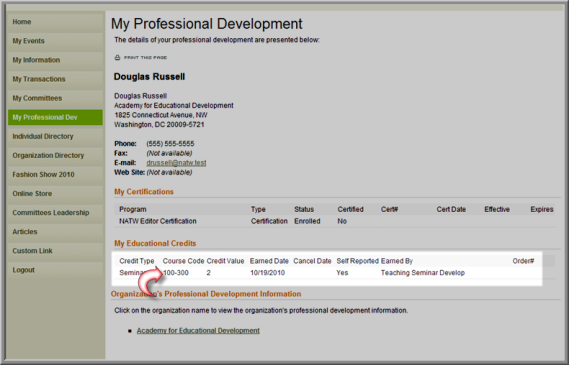Viewport: 569px width, 365px height.
Task: Click the My Professional Development page title
Action: point(206,24)
